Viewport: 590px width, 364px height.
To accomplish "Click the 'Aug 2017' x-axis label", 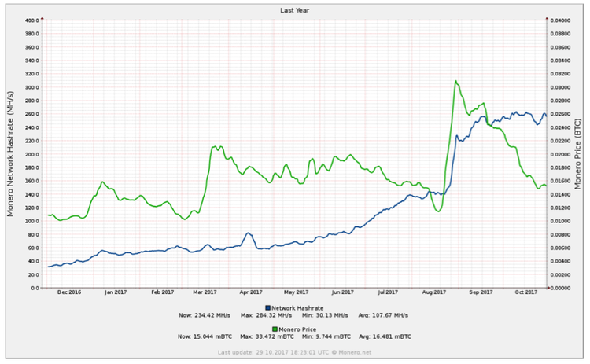I will pos(433,292).
